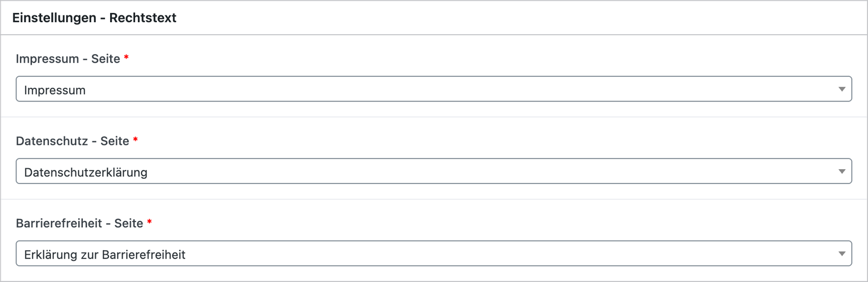Click the red asterisk beside Impressum - Seite
Image resolution: width=868 pixels, height=282 pixels.
(126, 58)
